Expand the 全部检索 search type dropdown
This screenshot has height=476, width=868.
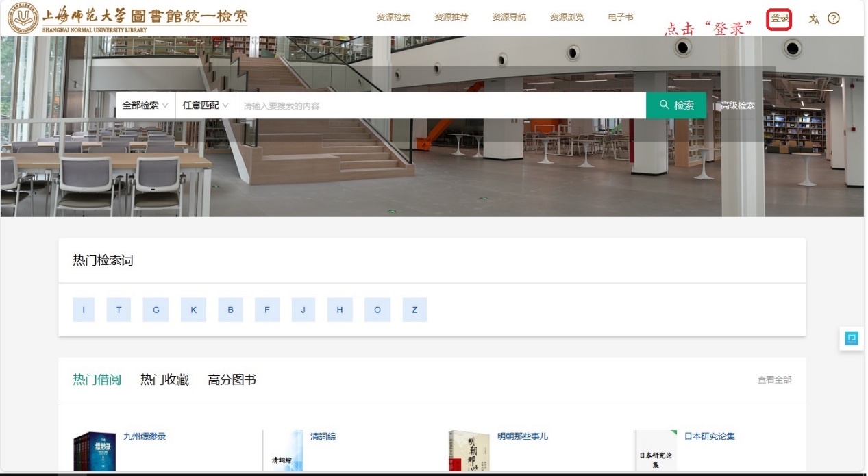tap(145, 105)
